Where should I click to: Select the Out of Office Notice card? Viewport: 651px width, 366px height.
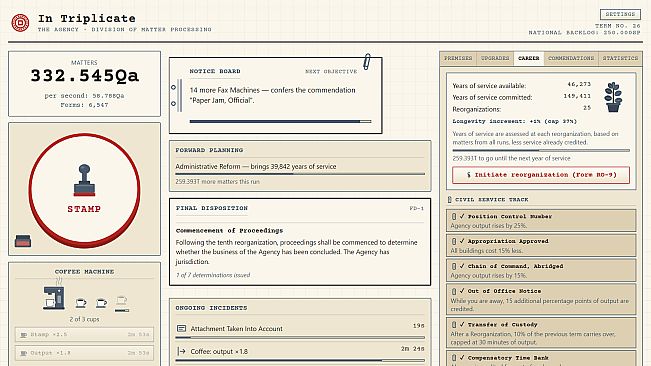click(541, 299)
